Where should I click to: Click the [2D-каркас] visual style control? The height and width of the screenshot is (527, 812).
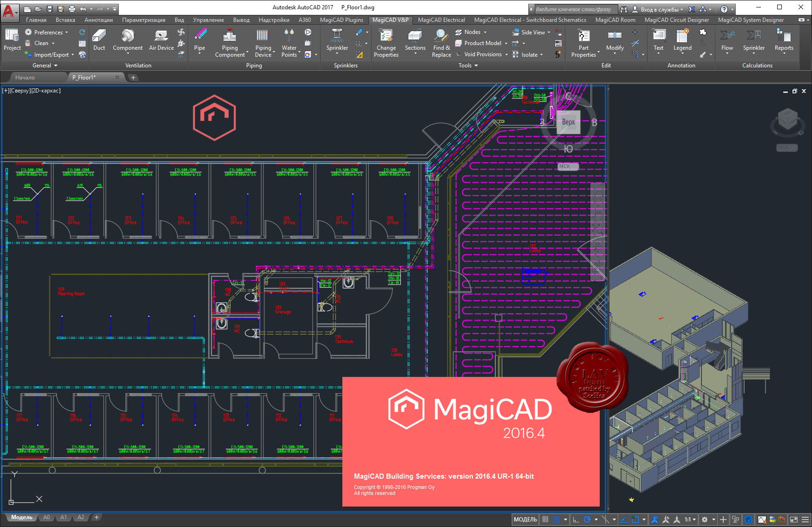pyautogui.click(x=46, y=91)
